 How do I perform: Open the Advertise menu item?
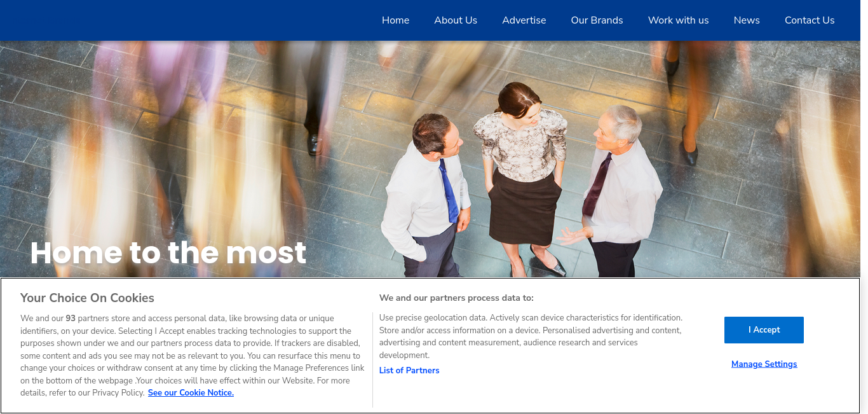pos(524,20)
